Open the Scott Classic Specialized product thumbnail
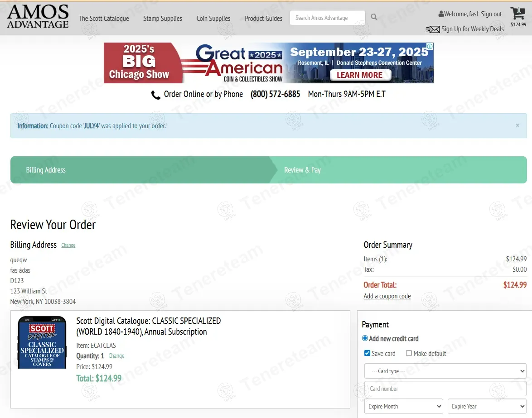Image resolution: width=532 pixels, height=418 pixels. pyautogui.click(x=42, y=342)
